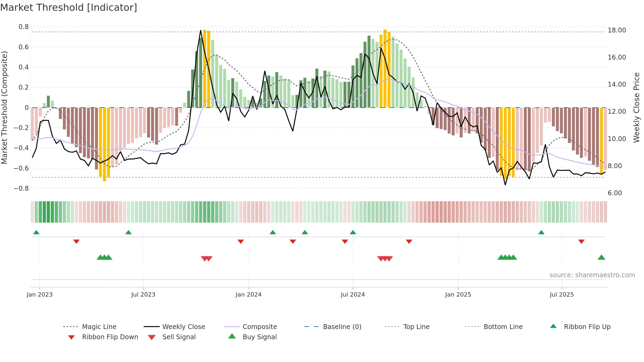Image resolution: width=644 pixels, height=362 pixels.
Task: Click the Market Threshold (Composite) axis title
Action: (4, 108)
